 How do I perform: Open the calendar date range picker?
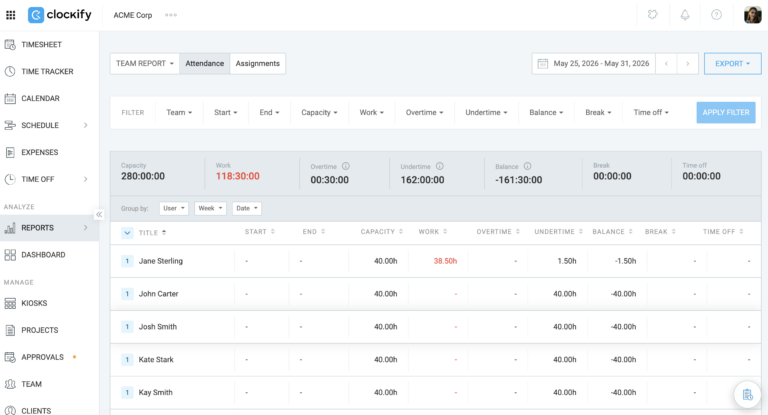594,64
